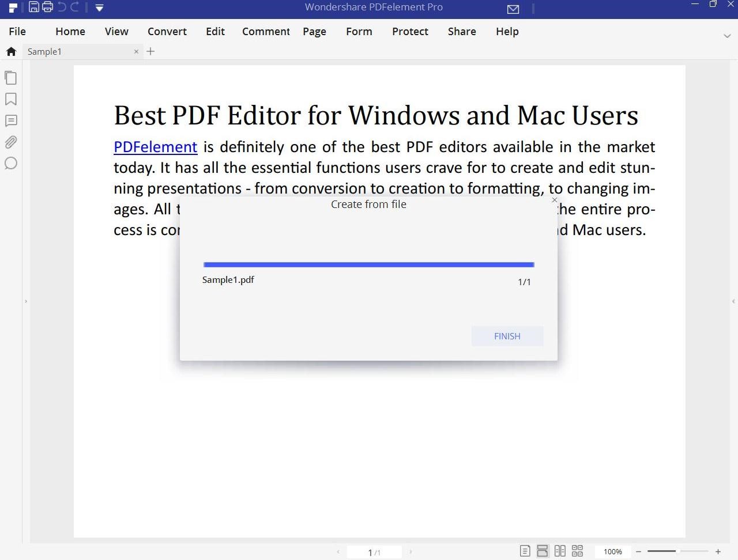Open the Form tab
The height and width of the screenshot is (560, 738).
tap(359, 32)
